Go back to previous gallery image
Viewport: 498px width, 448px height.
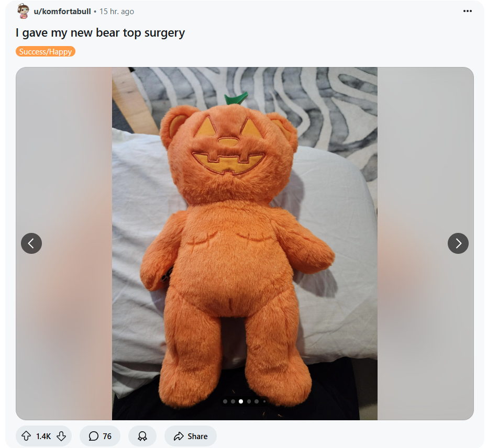(x=31, y=243)
